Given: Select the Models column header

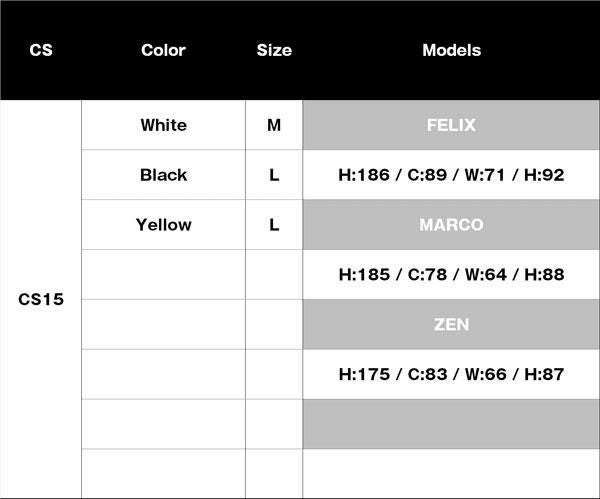Looking at the screenshot, I should [451, 50].
